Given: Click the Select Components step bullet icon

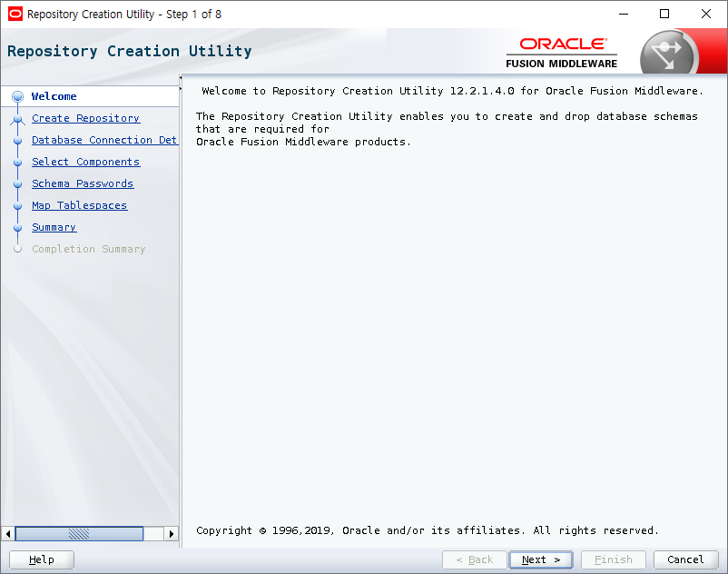Looking at the screenshot, I should coord(17,163).
